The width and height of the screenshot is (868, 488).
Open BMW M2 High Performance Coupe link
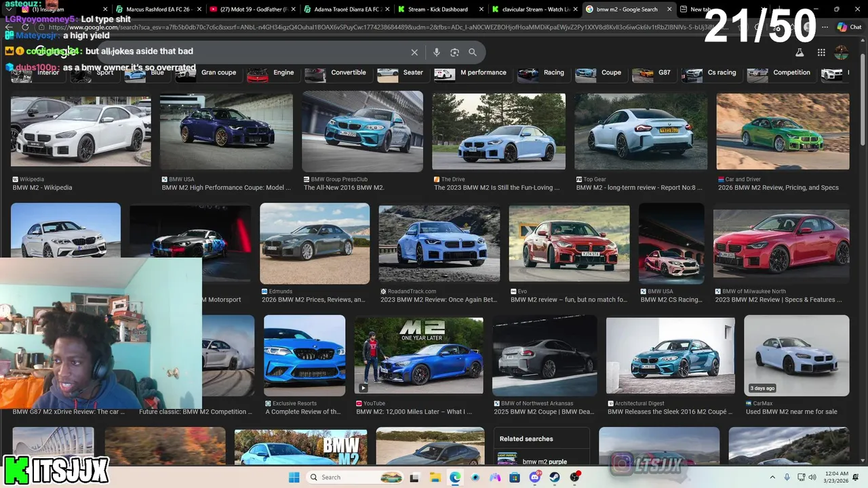[226, 188]
